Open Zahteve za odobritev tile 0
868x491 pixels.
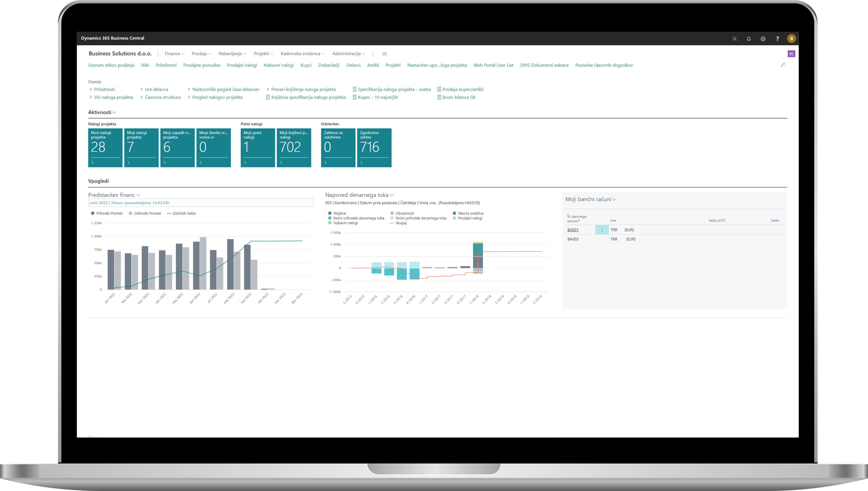click(x=338, y=148)
